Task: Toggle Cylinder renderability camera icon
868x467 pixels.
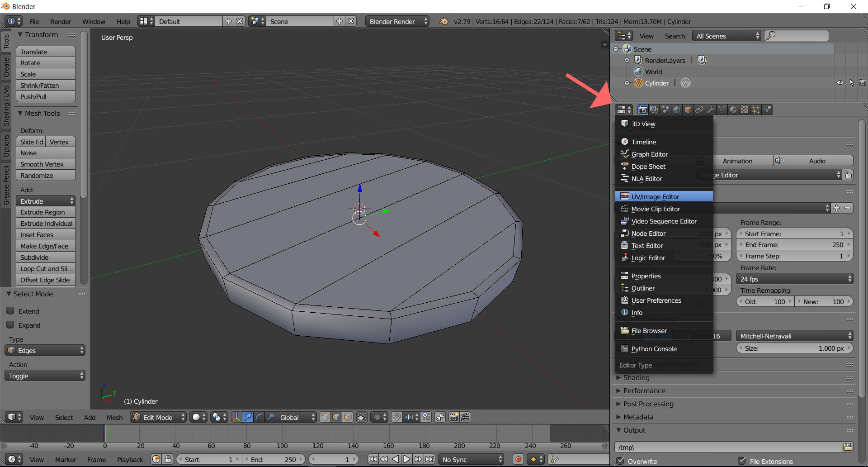Action: pos(863,83)
